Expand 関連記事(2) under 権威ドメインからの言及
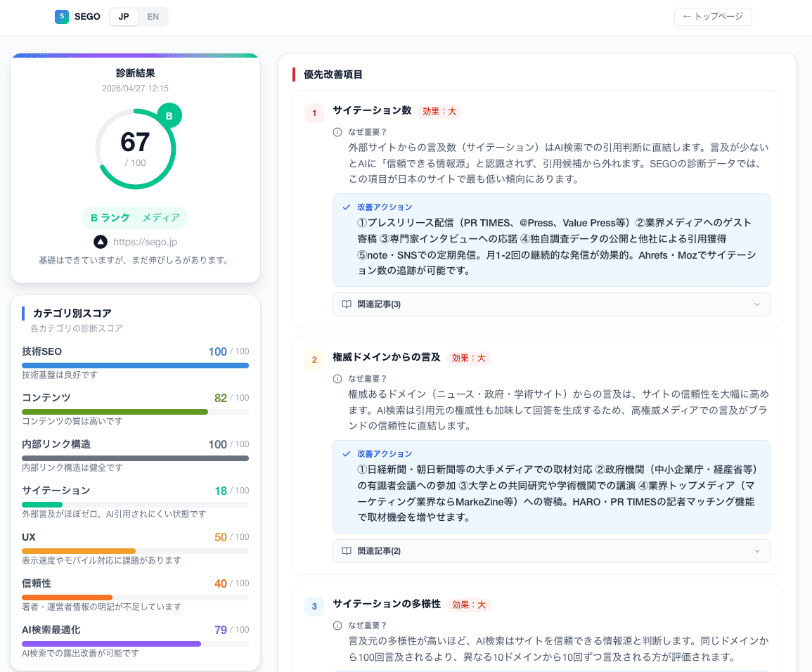 (551, 551)
